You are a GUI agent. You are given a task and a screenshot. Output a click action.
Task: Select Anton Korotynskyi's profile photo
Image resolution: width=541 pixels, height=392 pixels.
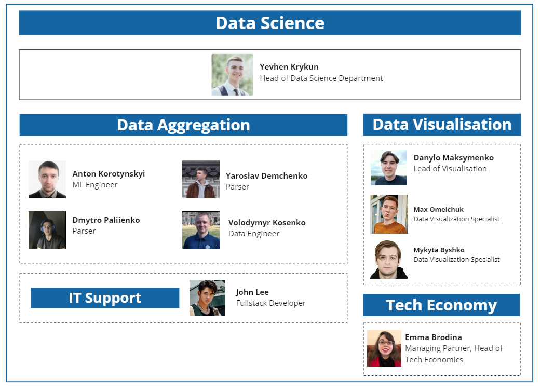(x=47, y=179)
